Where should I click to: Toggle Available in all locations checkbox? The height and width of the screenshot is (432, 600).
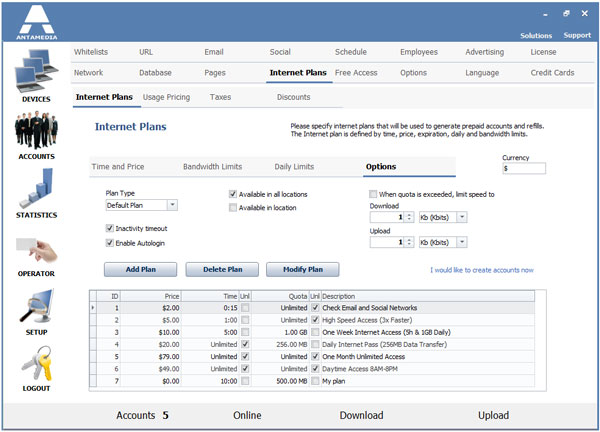[233, 194]
